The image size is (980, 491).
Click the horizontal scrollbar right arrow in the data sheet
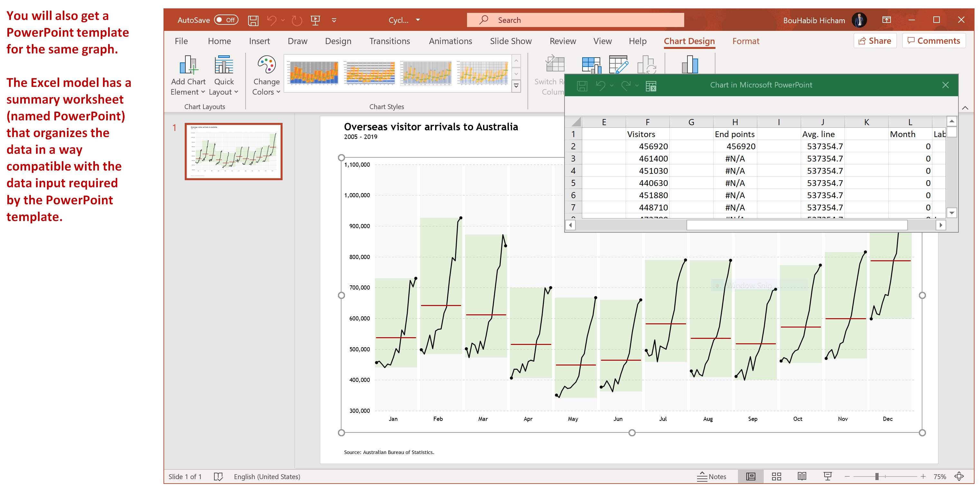[x=941, y=225]
